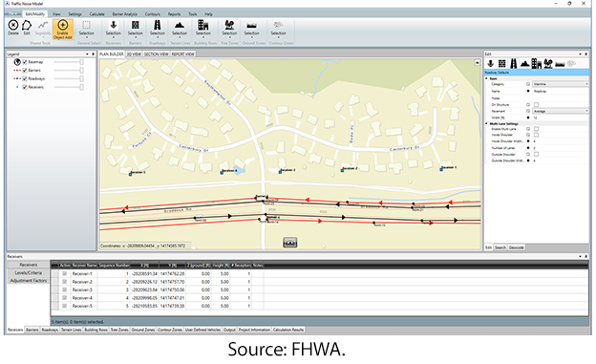Open the Geocode tab button
Screen dimensions: 596x364
pos(516,247)
